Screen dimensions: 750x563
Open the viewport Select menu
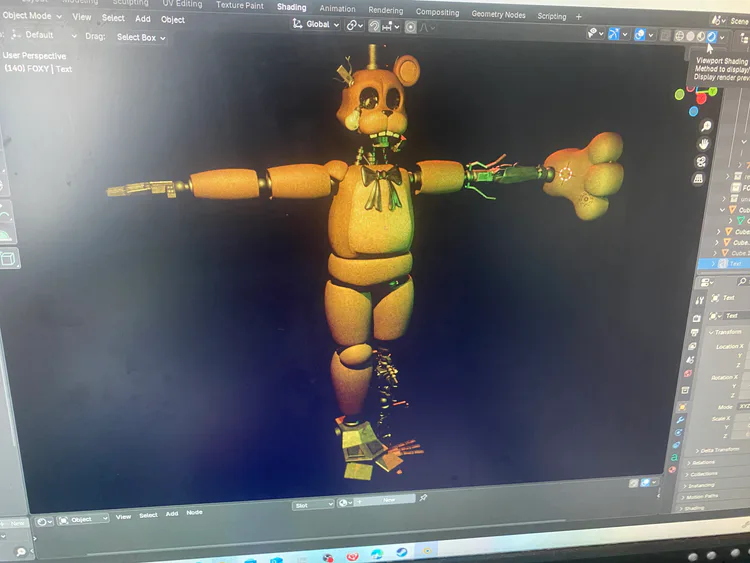click(113, 18)
